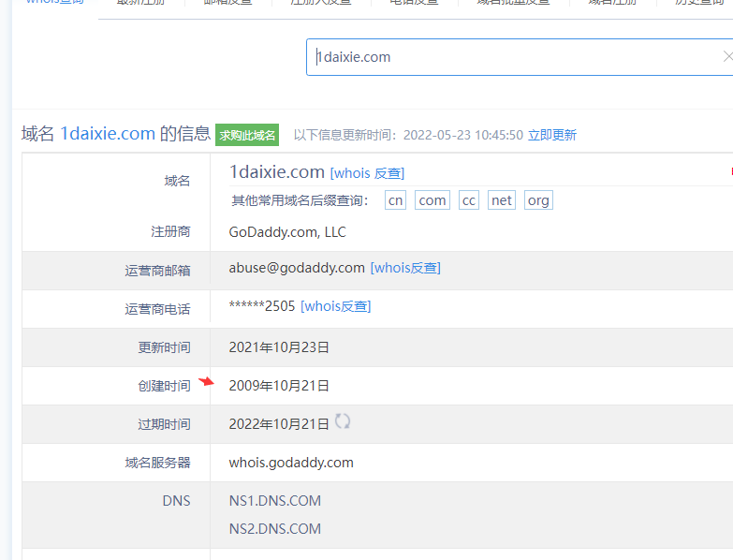Click [whois 反查] next to domain name
The height and width of the screenshot is (560, 733).
[367, 173]
